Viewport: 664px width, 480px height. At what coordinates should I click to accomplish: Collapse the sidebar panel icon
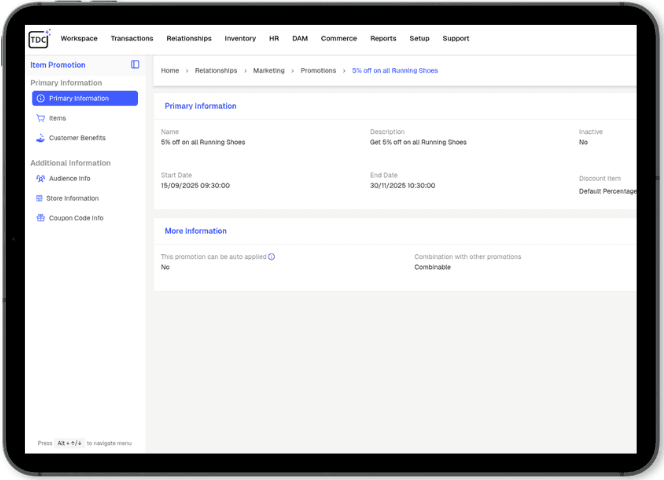[135, 64]
